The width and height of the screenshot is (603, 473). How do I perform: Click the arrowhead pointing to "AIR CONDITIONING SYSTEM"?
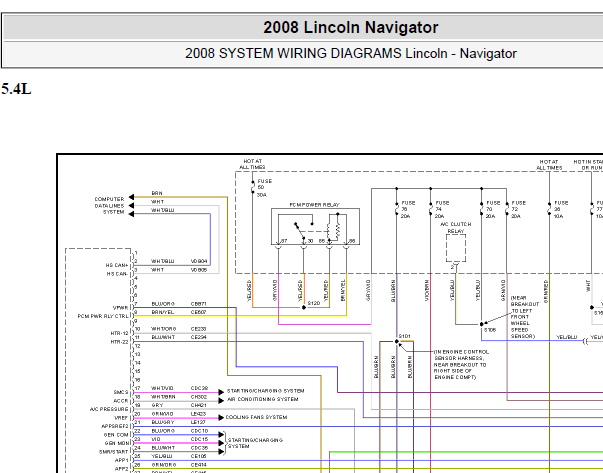point(221,400)
